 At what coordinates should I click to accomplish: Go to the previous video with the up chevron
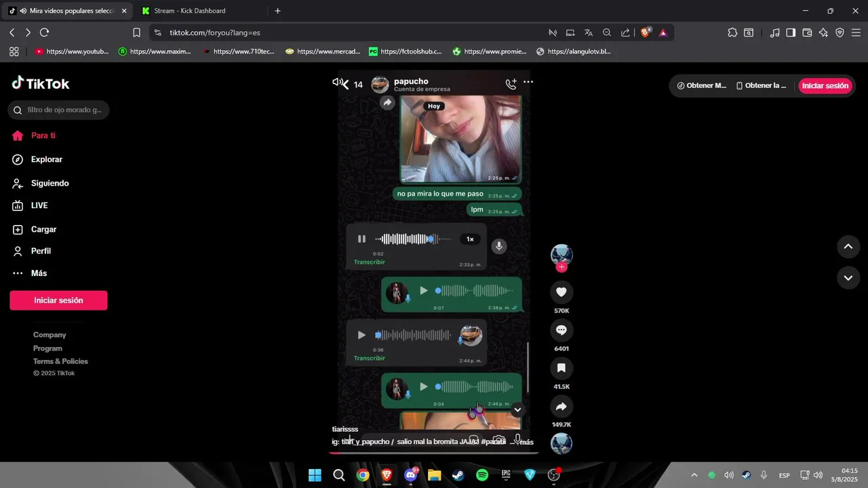coord(848,247)
